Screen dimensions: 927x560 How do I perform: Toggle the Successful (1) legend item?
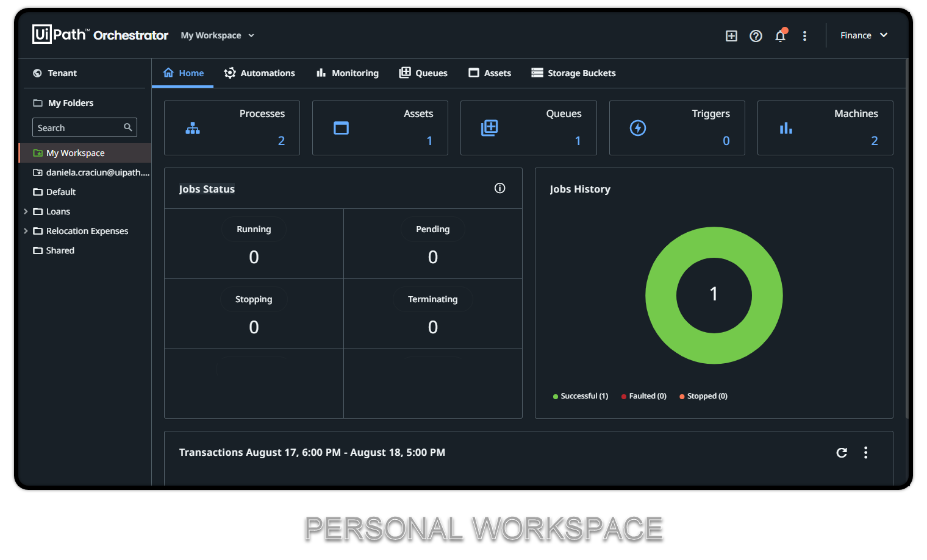(x=581, y=396)
